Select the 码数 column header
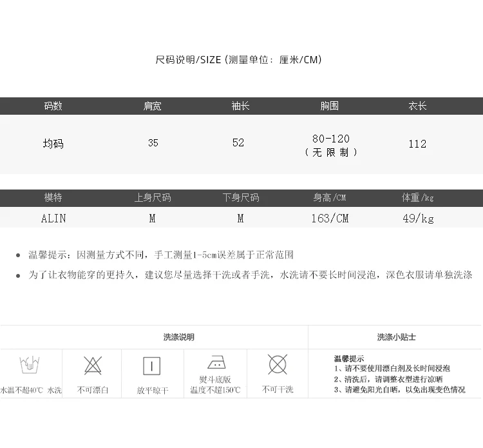 [x=53, y=106]
